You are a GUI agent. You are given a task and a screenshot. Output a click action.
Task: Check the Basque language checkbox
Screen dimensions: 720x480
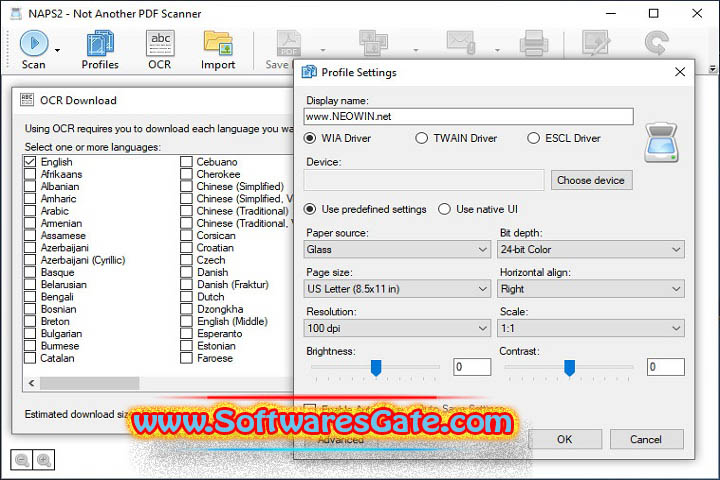click(30, 272)
